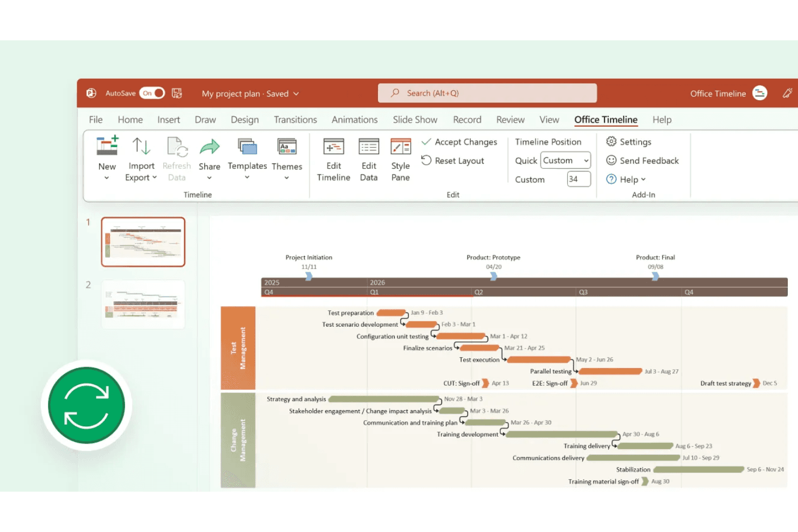Open the File menu tab
The image size is (798, 532).
tap(96, 120)
